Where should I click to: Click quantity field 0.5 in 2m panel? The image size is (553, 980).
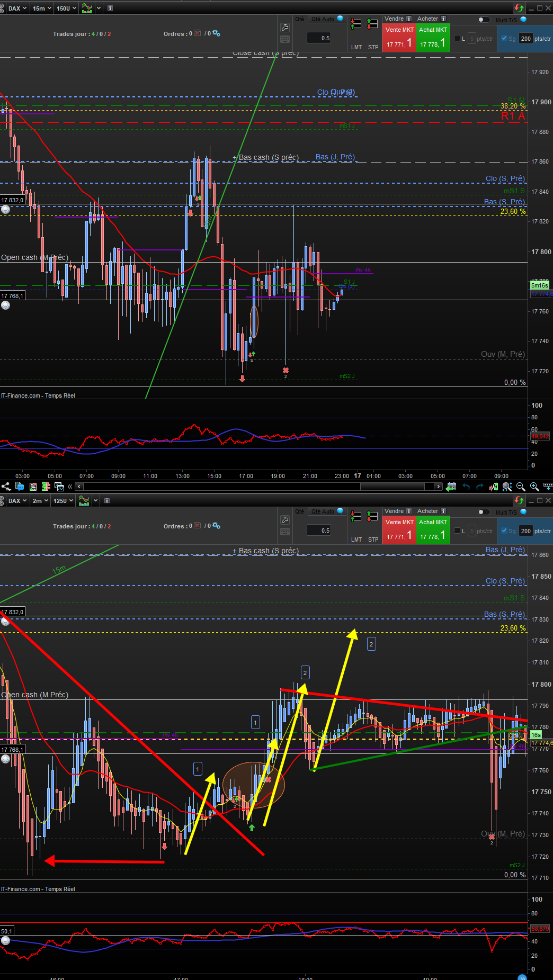319,531
